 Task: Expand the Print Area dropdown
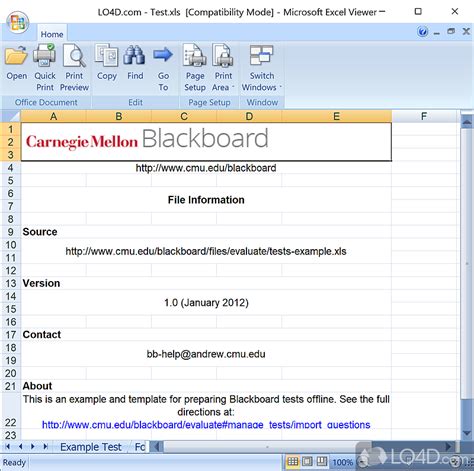tap(223, 68)
